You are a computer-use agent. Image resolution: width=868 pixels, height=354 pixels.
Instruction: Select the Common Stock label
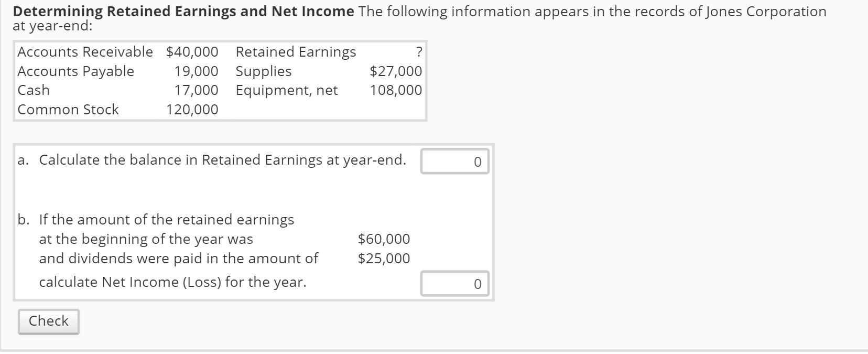pyautogui.click(x=68, y=110)
